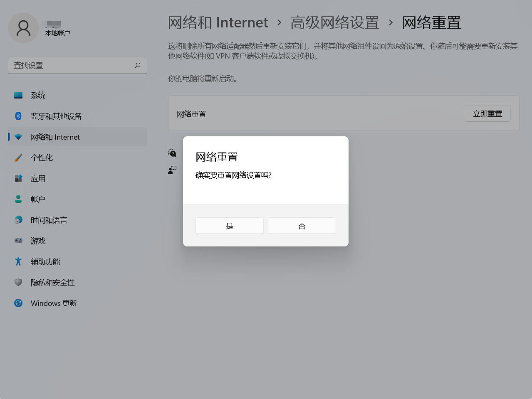Screen dimensions: 532x399
Task: Click the user profile avatar icon
Action: [23, 28]
